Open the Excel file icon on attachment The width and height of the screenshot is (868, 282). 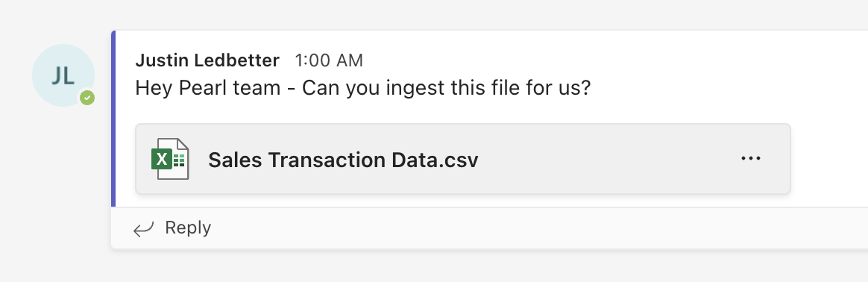point(170,159)
